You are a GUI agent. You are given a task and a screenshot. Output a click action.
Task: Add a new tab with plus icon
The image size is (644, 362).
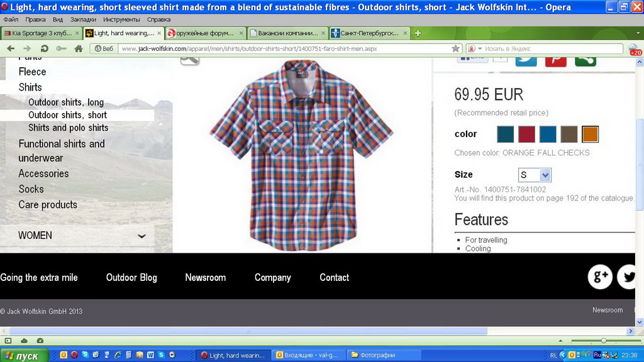tap(418, 33)
